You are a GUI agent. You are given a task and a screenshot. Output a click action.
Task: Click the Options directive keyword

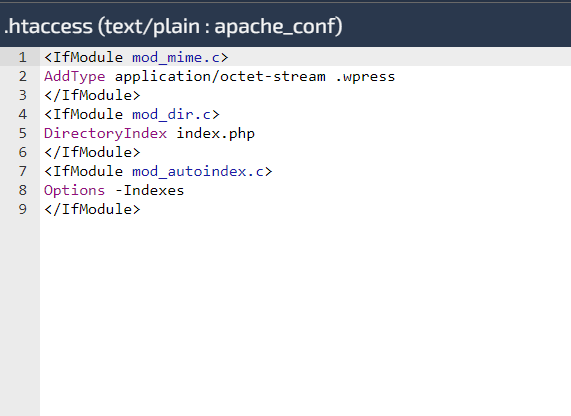pos(75,190)
